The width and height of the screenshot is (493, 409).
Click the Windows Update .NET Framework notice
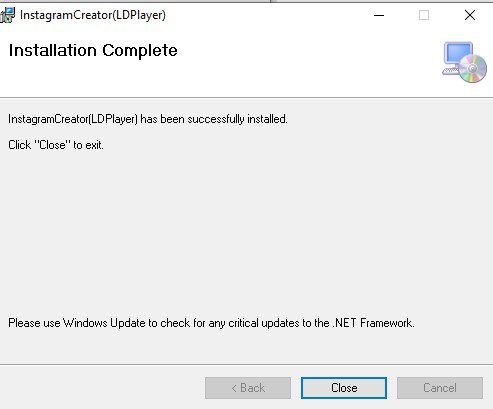[x=211, y=323]
